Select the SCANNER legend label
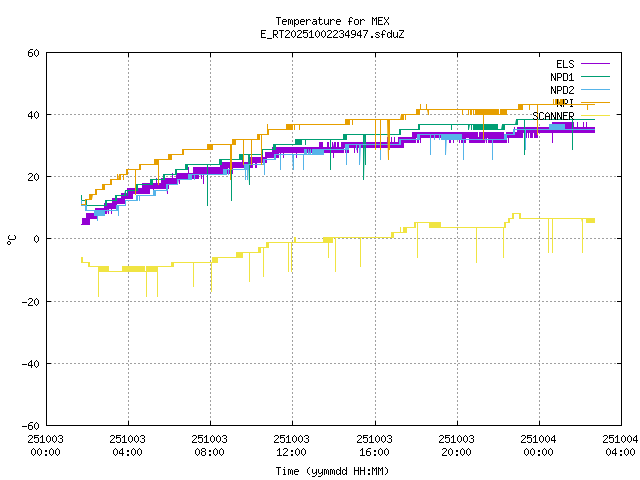The width and height of the screenshot is (640, 480). pos(553,116)
